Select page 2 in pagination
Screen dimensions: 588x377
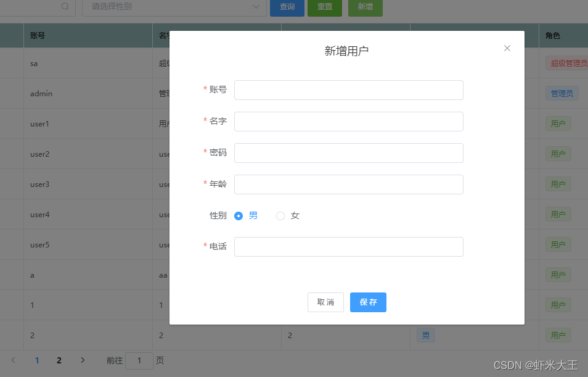pyautogui.click(x=59, y=360)
